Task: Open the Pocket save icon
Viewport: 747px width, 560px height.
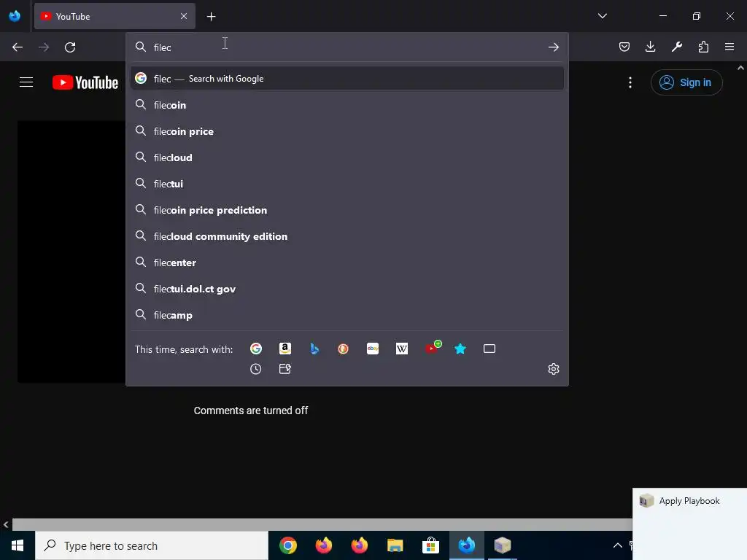Action: 624,47
